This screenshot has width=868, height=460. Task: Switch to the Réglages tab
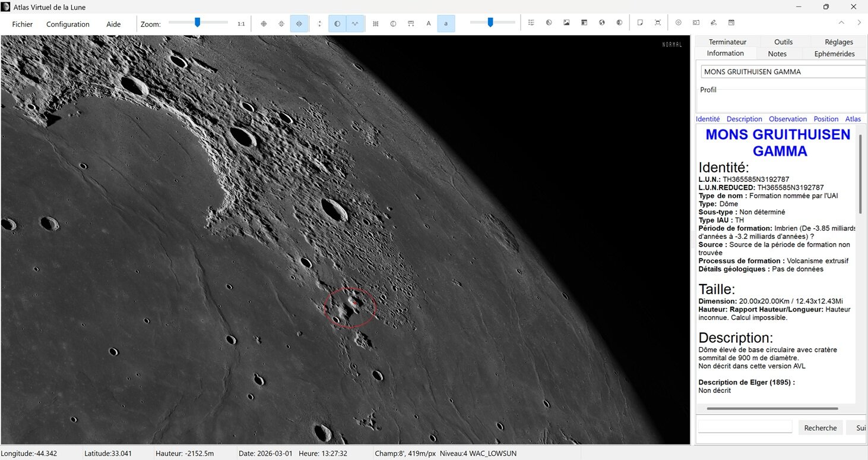[838, 42]
